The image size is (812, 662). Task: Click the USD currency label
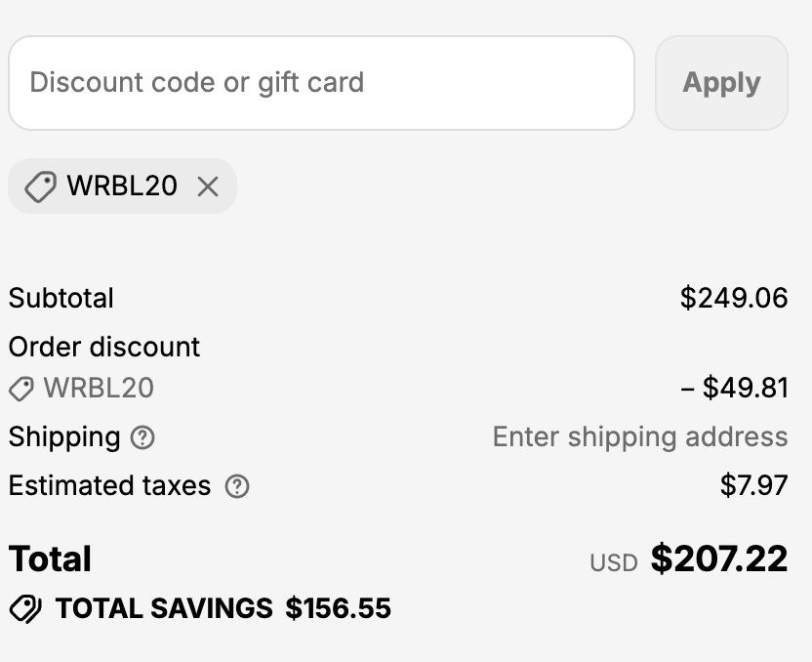click(x=614, y=562)
